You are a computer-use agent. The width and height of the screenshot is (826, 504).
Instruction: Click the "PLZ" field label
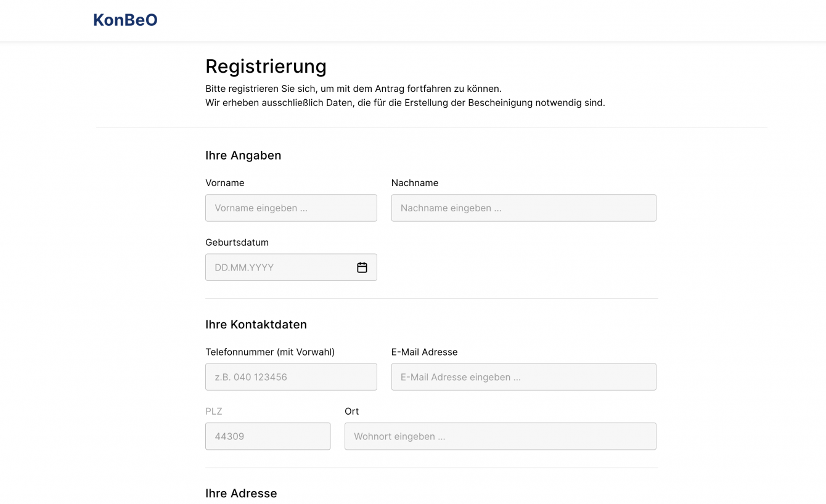(214, 411)
